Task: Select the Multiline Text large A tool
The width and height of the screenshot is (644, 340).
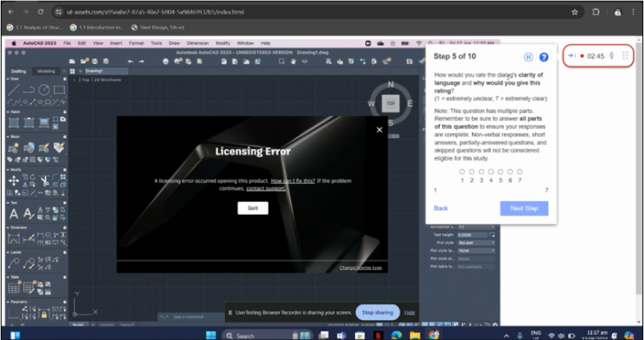Action: (14, 214)
